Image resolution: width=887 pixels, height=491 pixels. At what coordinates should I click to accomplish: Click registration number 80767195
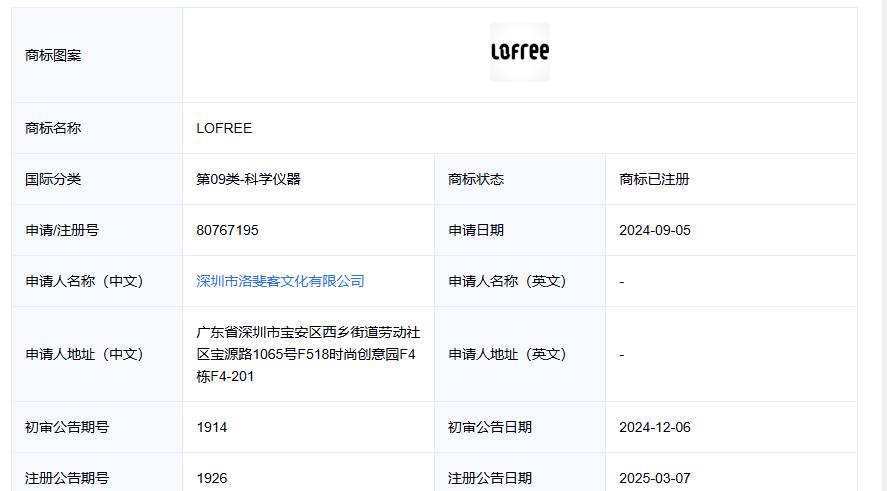pos(227,230)
